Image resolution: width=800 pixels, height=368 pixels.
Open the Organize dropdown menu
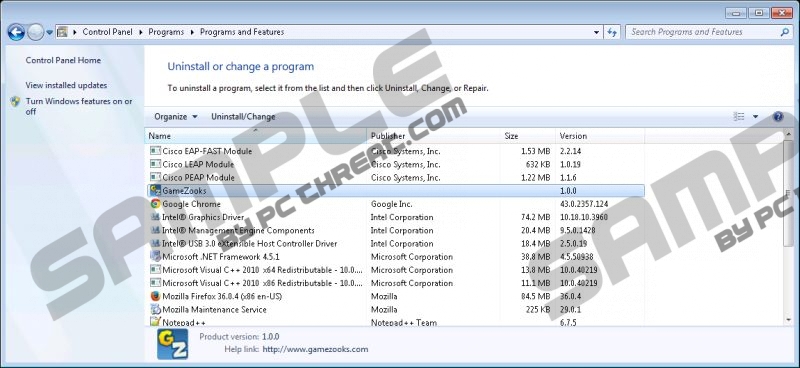pyautogui.click(x=176, y=117)
